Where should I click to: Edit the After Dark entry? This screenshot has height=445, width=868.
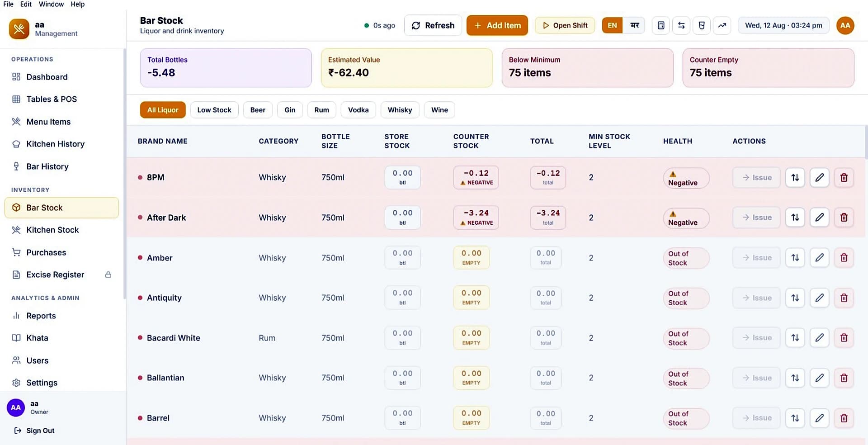click(x=820, y=218)
